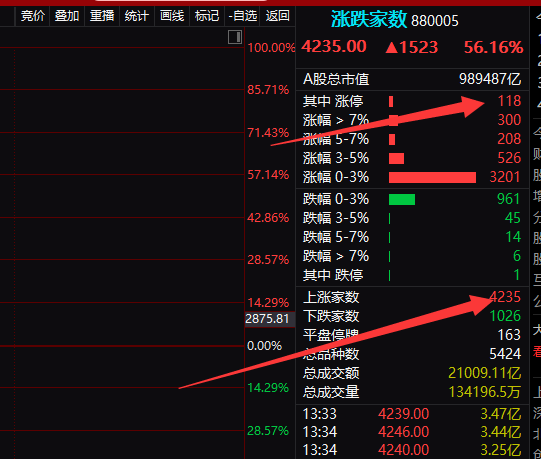Open the 统计 statistics tool

[x=137, y=16]
